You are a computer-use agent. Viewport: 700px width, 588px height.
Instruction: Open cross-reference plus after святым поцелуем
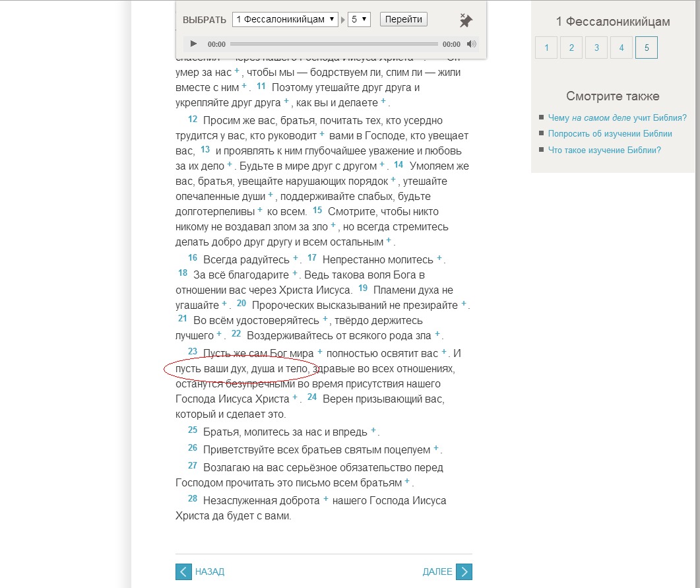436,448
